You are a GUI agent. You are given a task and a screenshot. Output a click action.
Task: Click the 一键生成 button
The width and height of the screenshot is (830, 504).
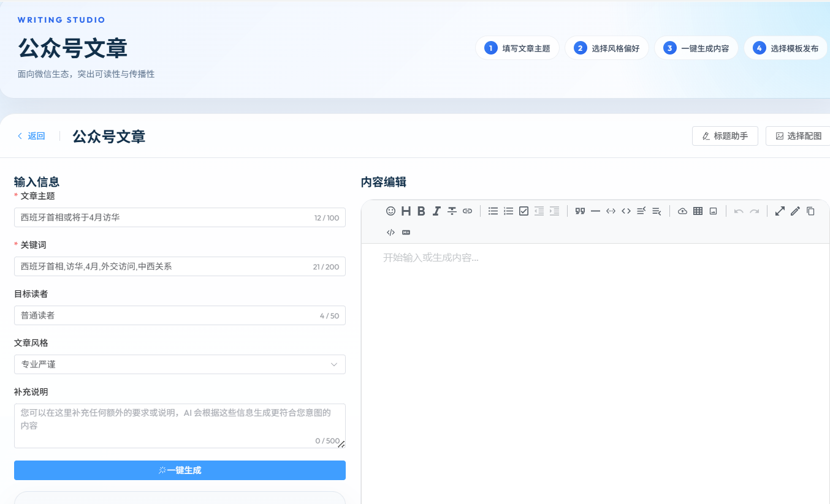click(180, 470)
